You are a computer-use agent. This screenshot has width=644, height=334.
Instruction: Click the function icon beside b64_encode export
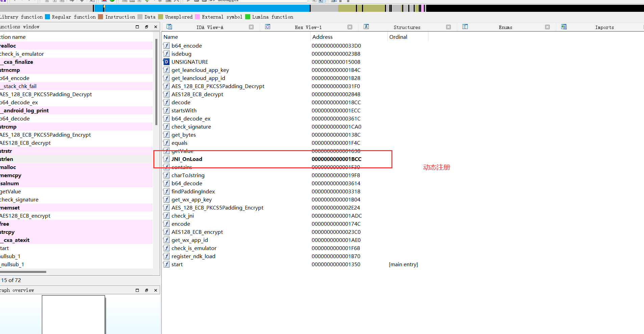166,46
